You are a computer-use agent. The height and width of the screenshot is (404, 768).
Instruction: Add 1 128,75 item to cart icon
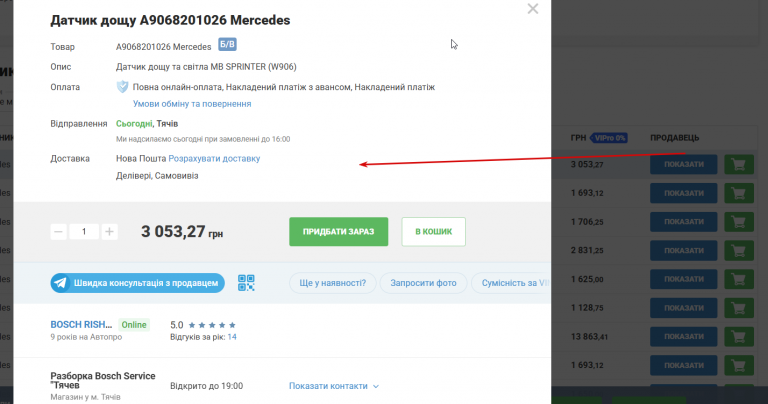[739, 308]
